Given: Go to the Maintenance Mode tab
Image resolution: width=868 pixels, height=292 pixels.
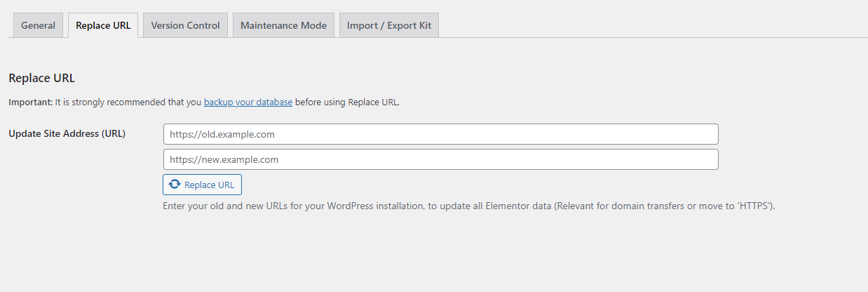Looking at the screenshot, I should point(283,25).
